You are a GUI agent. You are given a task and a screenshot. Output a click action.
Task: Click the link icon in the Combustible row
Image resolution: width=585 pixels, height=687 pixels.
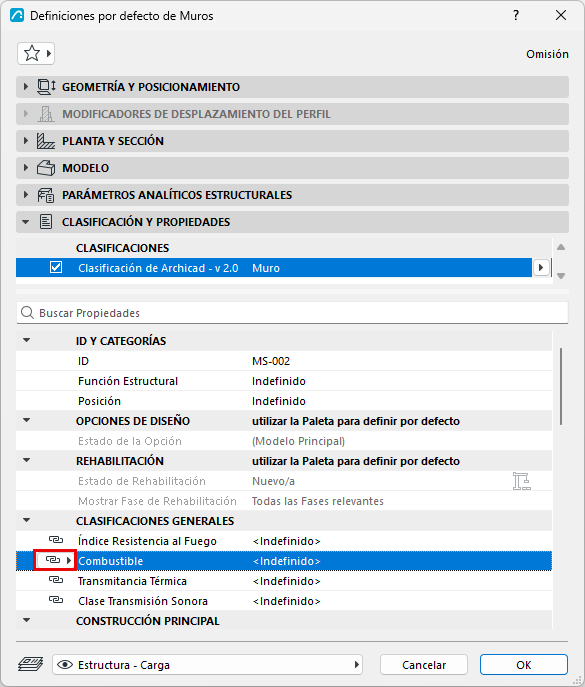tap(53, 560)
